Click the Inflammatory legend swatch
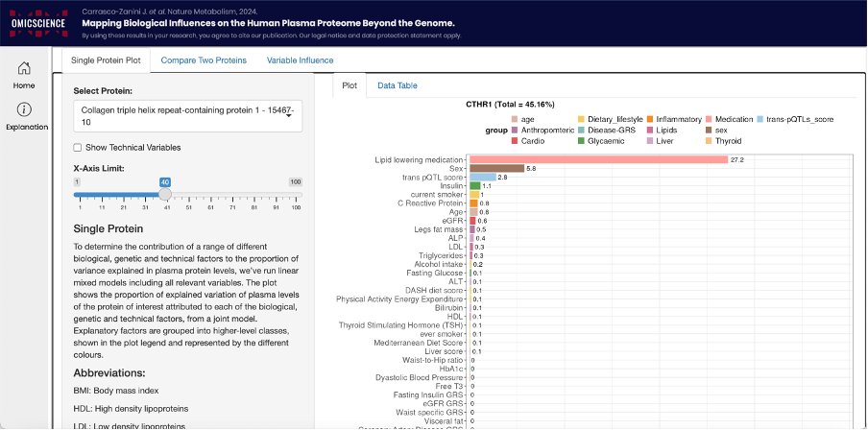Image resolution: width=868 pixels, height=430 pixels. coord(649,120)
